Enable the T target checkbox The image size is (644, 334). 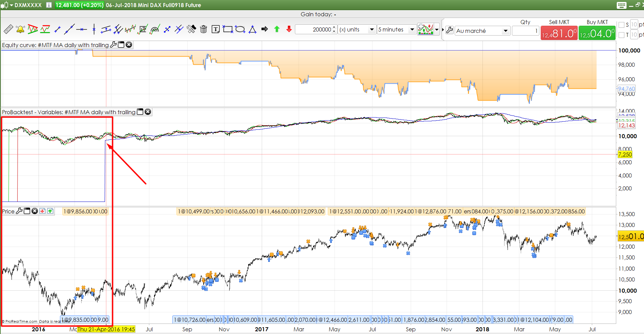coord(621,35)
